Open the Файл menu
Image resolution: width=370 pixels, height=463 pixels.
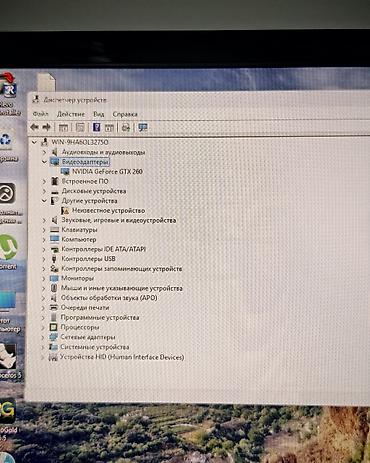tap(41, 114)
